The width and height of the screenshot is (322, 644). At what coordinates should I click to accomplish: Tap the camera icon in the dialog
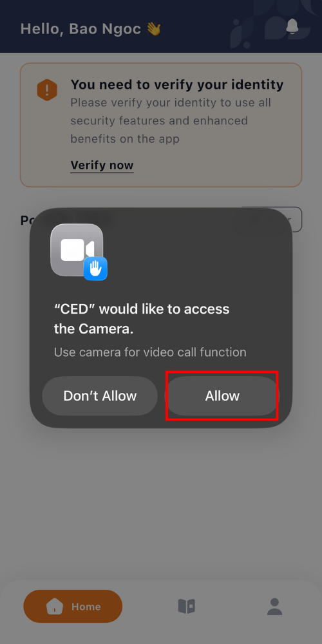point(77,250)
